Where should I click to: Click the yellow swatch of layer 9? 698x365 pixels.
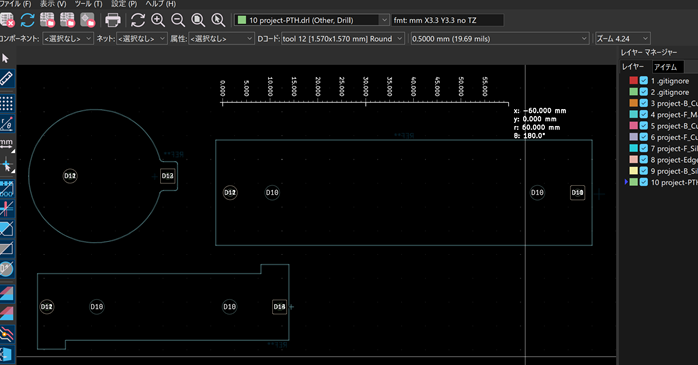click(x=633, y=170)
